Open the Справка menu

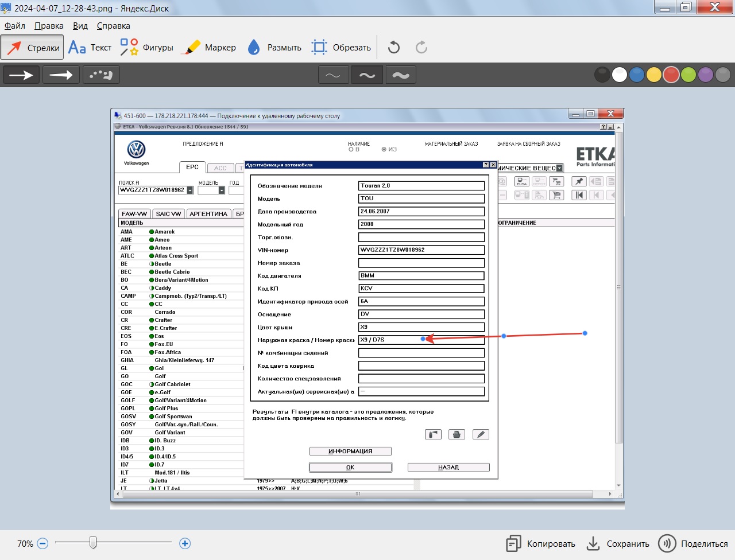pos(113,26)
